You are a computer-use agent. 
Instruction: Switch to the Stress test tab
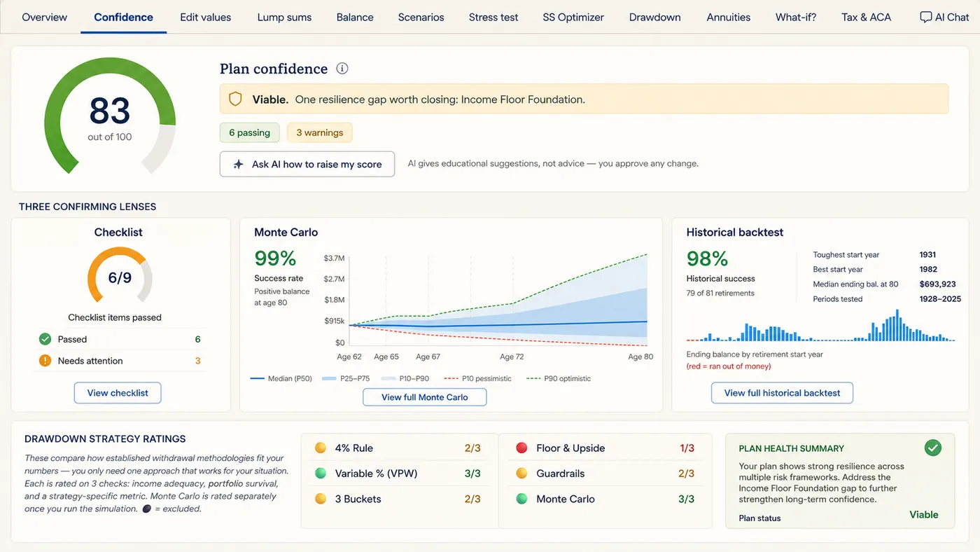(x=493, y=17)
